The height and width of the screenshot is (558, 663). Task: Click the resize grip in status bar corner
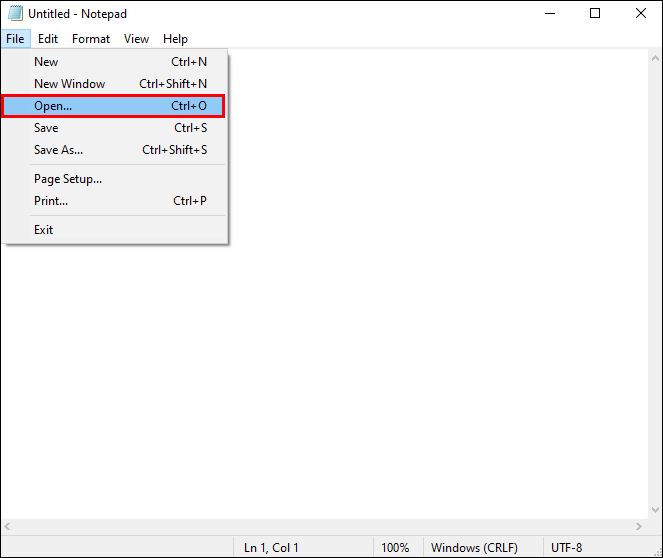point(658,552)
